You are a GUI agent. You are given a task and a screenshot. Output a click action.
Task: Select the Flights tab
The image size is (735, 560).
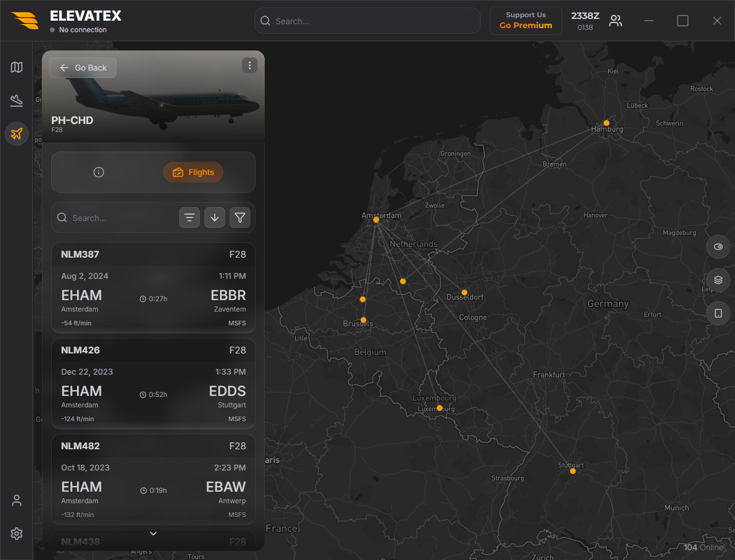(x=194, y=172)
